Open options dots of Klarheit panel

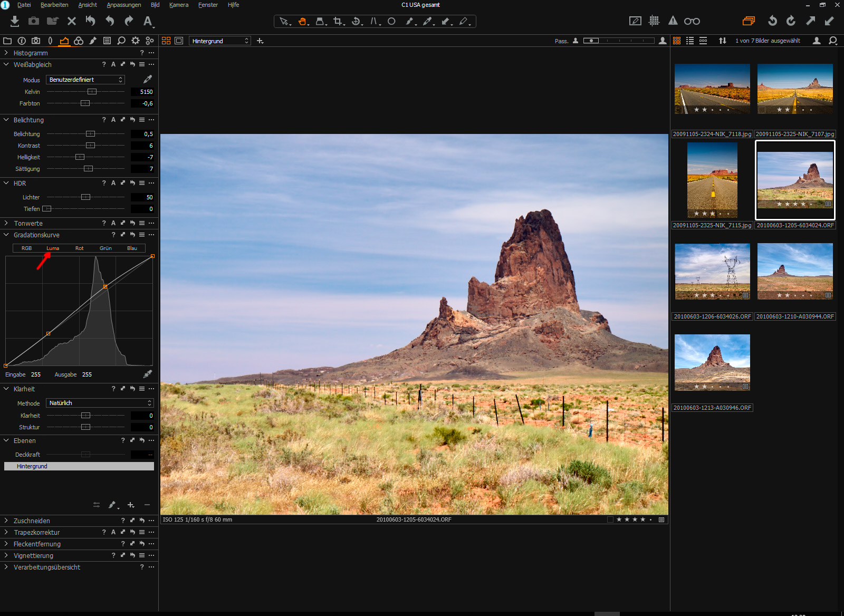click(151, 389)
